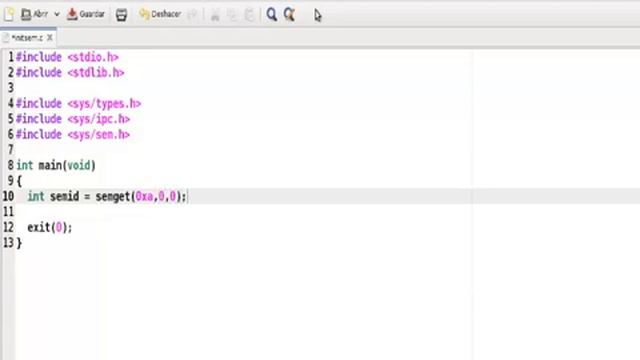Image resolution: width=640 pixels, height=360 pixels.
Task: Click the paste clipboard icon
Action: pyautogui.click(x=249, y=15)
